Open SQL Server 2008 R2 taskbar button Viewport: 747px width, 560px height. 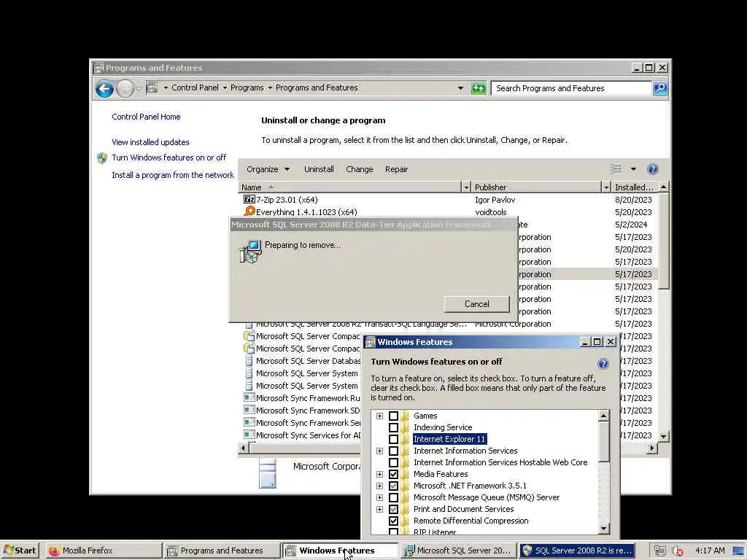(577, 551)
